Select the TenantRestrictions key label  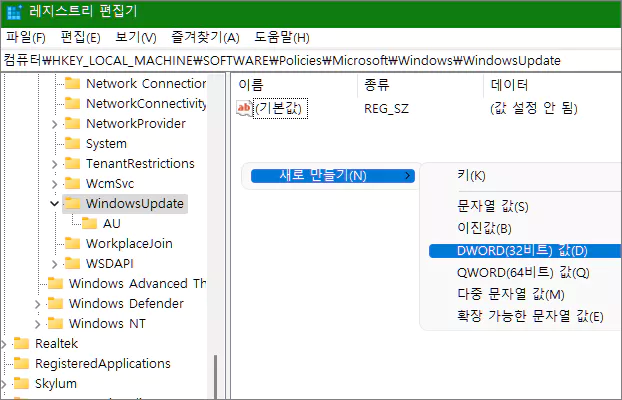(x=140, y=163)
